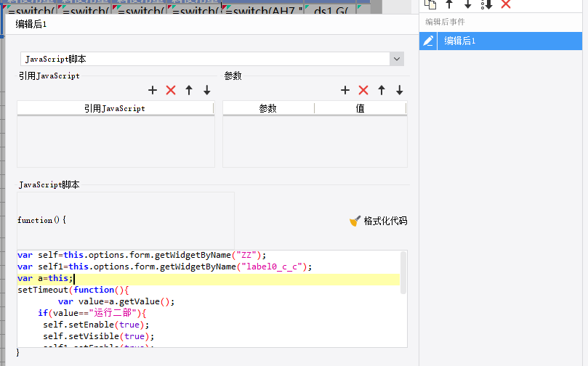Click the 编辑后事件 section label
The width and height of the screenshot is (588, 366).
click(x=445, y=22)
